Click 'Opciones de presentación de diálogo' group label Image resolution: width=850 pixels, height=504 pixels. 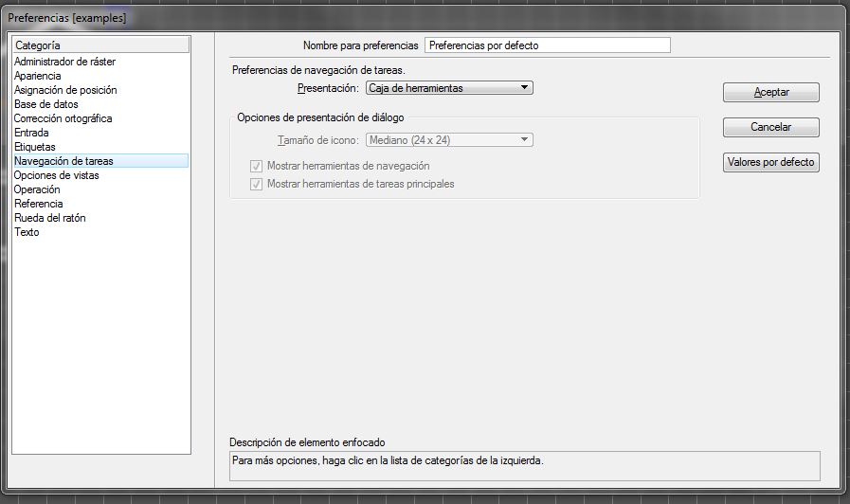click(x=320, y=117)
